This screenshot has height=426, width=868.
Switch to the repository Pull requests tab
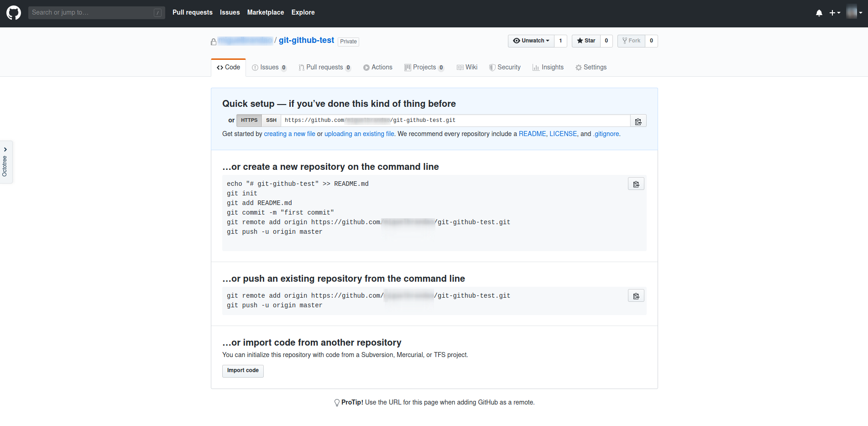(325, 67)
